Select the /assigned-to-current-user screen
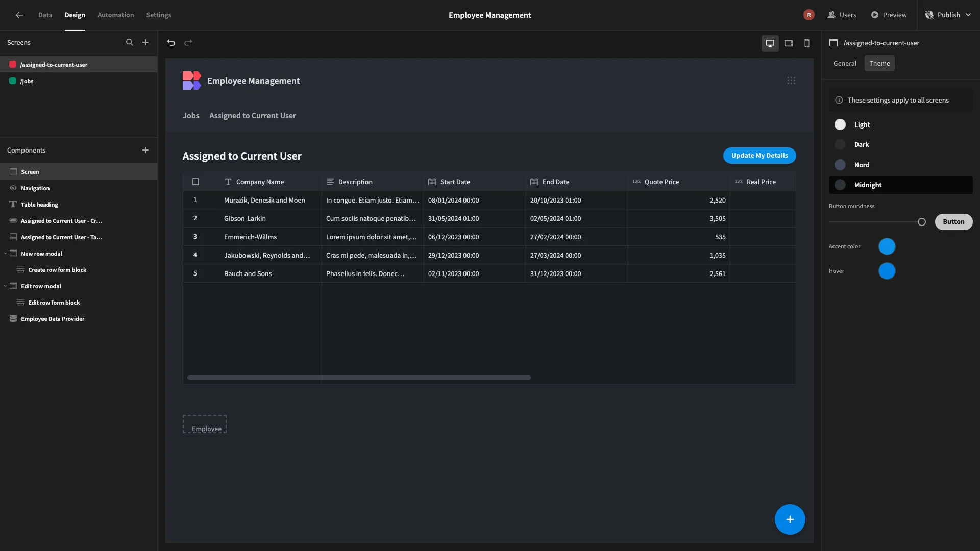Screen dimensions: 980x551 (79, 65)
